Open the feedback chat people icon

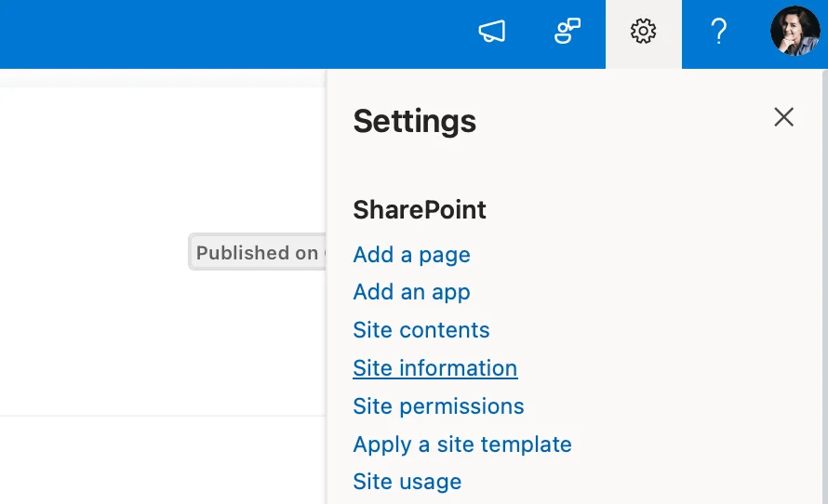pyautogui.click(x=568, y=31)
